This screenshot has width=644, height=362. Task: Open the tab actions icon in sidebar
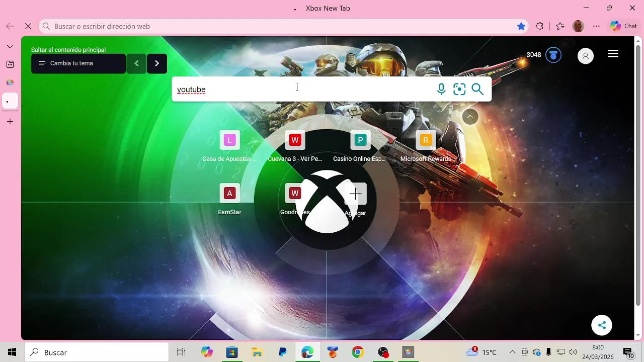[10, 64]
